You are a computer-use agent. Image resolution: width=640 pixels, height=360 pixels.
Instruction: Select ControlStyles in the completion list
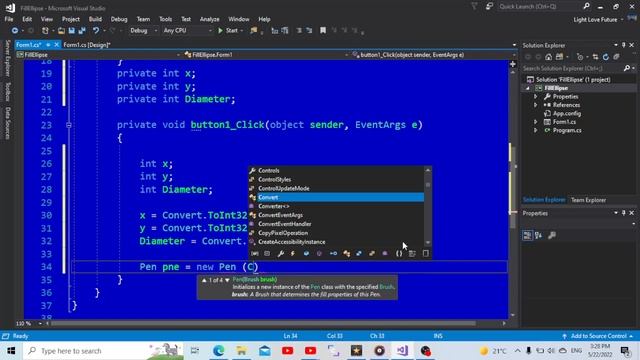click(336, 180)
